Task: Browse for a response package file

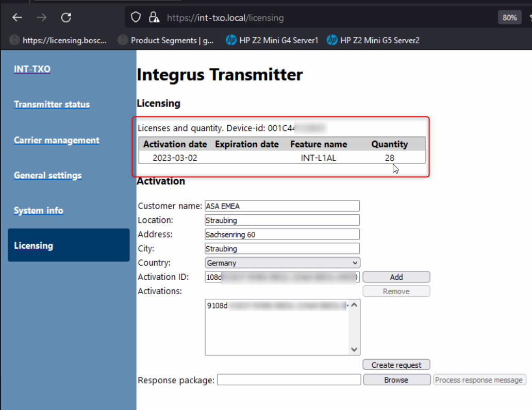Action: pyautogui.click(x=396, y=380)
